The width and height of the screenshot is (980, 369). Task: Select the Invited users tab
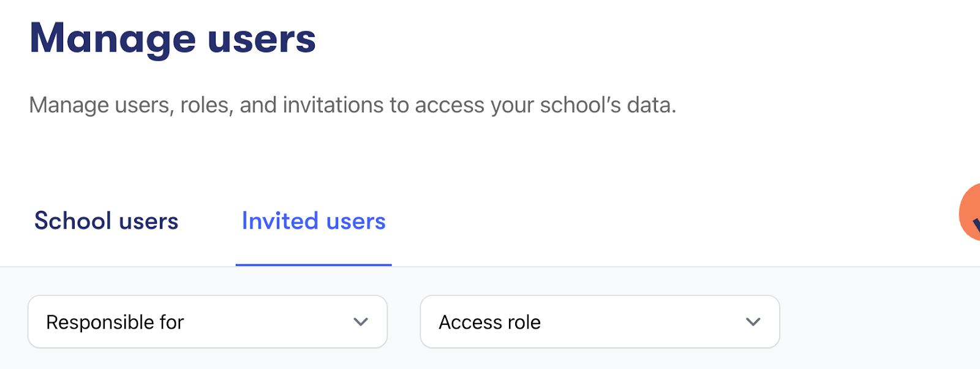[x=314, y=221]
